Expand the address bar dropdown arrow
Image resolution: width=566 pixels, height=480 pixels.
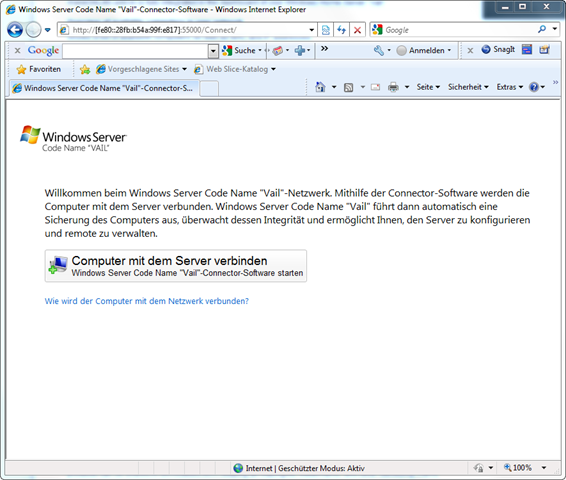(312, 30)
